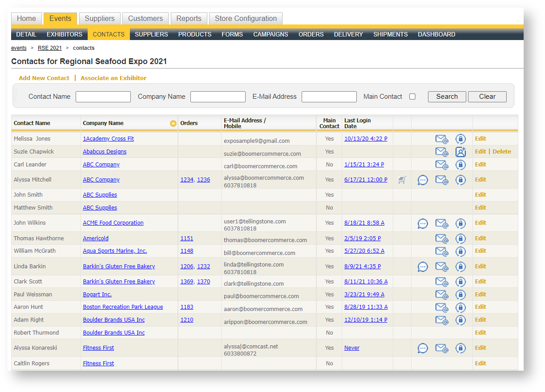Click into the Contact Name search field

point(103,97)
